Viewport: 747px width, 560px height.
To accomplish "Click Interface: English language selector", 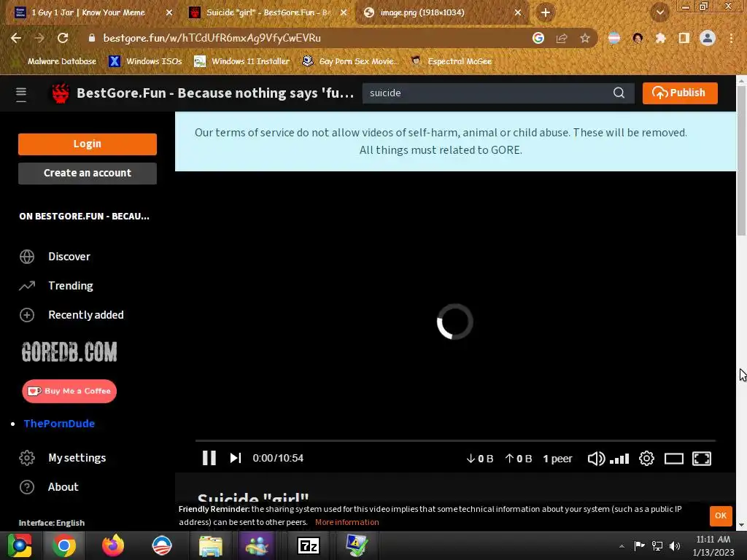I will pyautogui.click(x=52, y=523).
